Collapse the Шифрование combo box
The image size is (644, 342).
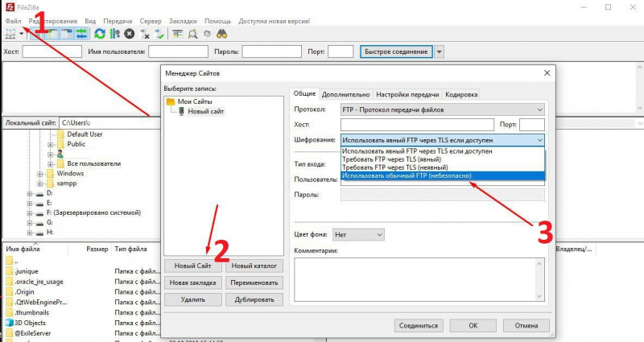point(442,140)
